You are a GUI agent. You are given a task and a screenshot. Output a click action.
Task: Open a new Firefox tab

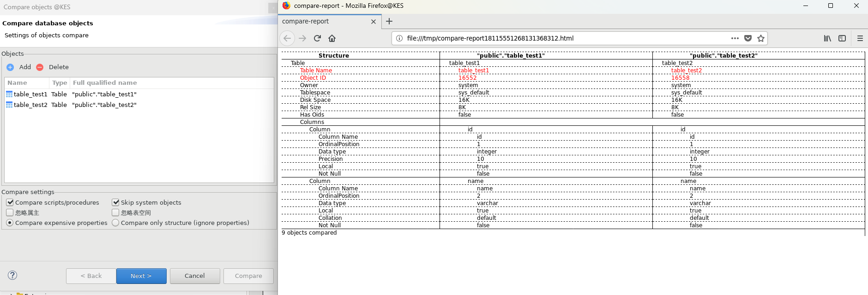(x=389, y=21)
